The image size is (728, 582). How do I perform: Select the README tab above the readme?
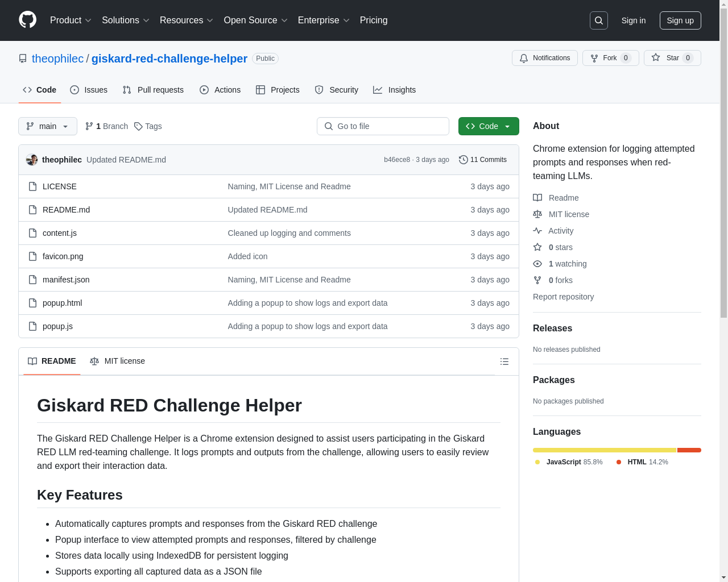coord(52,361)
